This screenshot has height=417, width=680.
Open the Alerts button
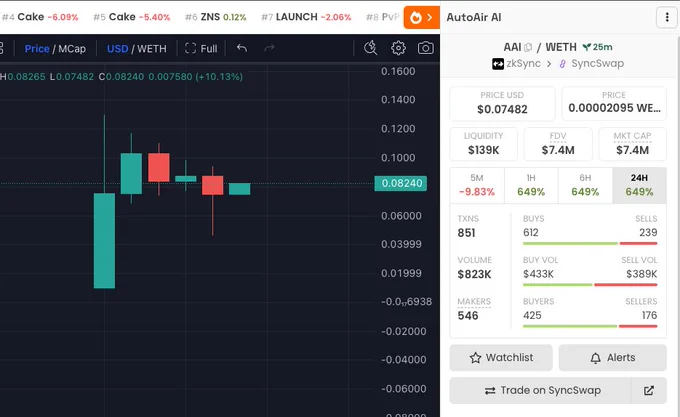tap(612, 358)
